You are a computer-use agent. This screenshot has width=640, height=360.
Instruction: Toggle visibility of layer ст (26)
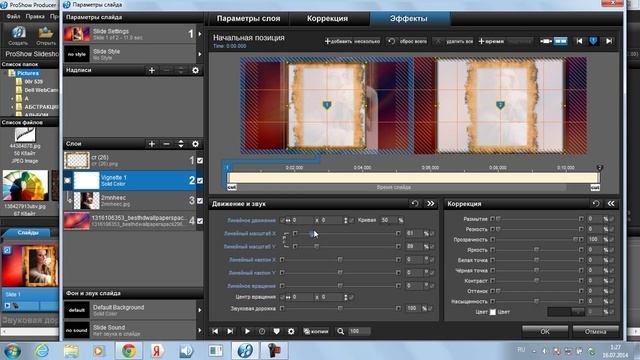(200, 160)
